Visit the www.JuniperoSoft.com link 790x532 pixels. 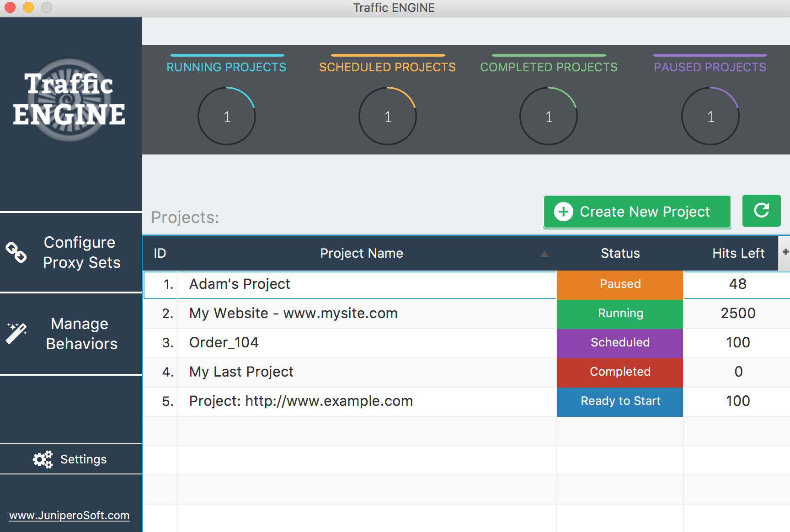click(69, 516)
